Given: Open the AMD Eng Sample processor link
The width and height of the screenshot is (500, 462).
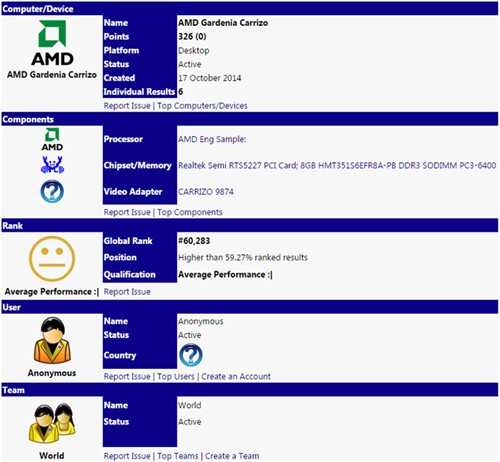Looking at the screenshot, I should 212,139.
